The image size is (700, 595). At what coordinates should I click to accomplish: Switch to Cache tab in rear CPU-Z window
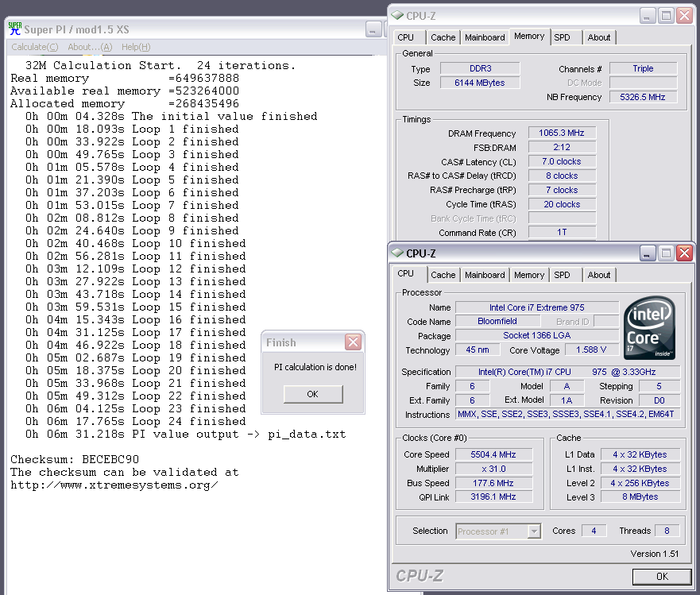[x=443, y=37]
